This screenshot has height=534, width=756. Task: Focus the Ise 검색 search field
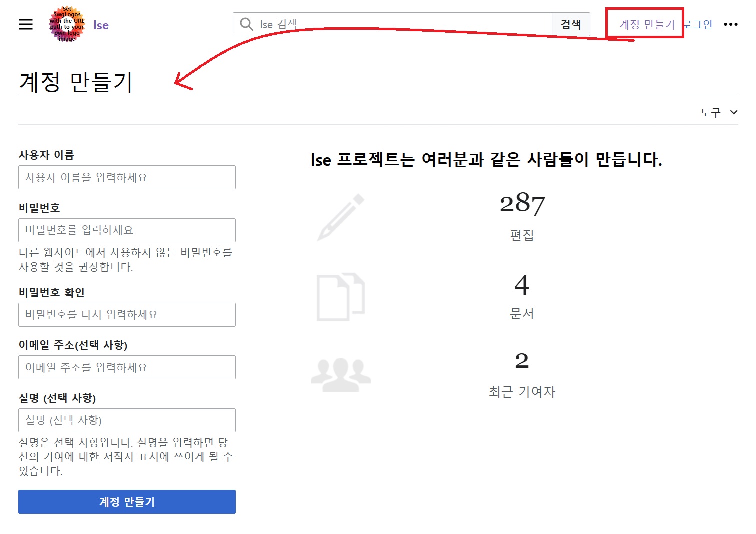coord(400,24)
